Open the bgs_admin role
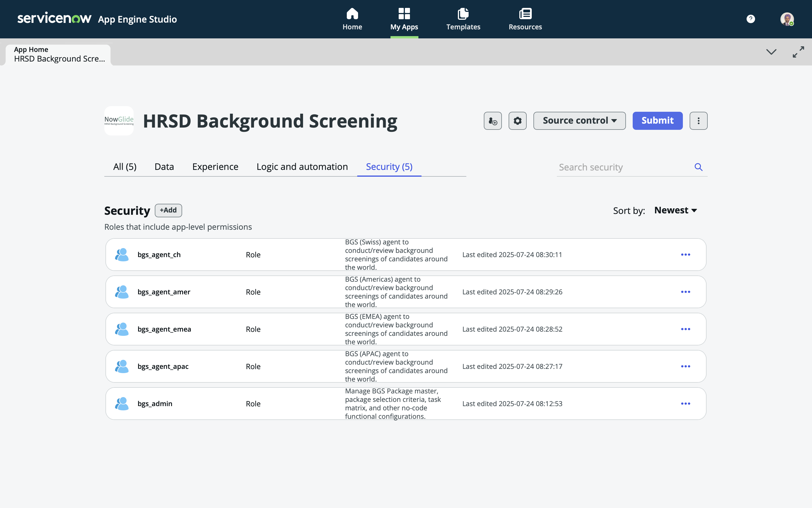 (x=155, y=404)
